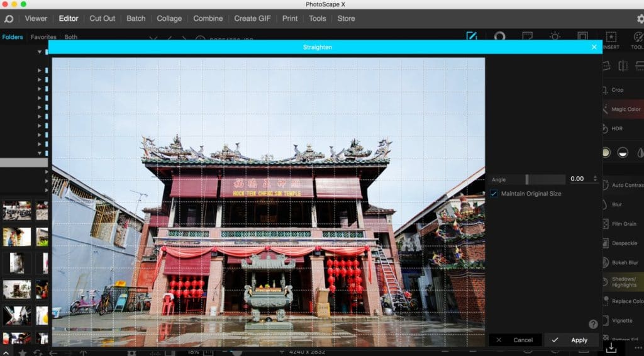Click the HDR effect button
This screenshot has width=644, height=356.
click(617, 128)
